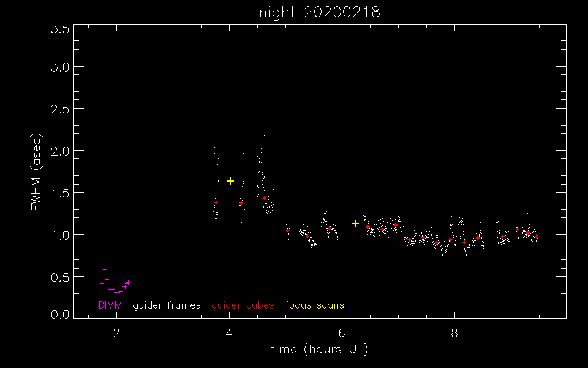
Task: Click the first red guider cube marker before 4 hours
Action: (x=216, y=202)
